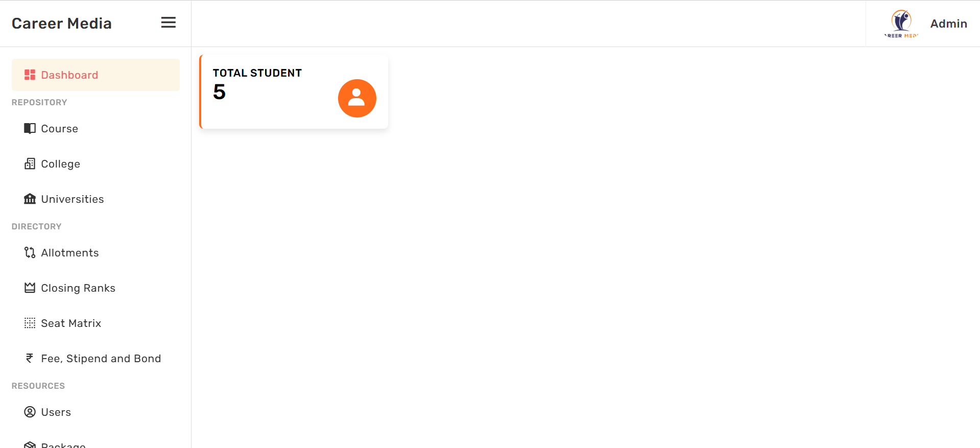Click the Course book icon

point(30,128)
